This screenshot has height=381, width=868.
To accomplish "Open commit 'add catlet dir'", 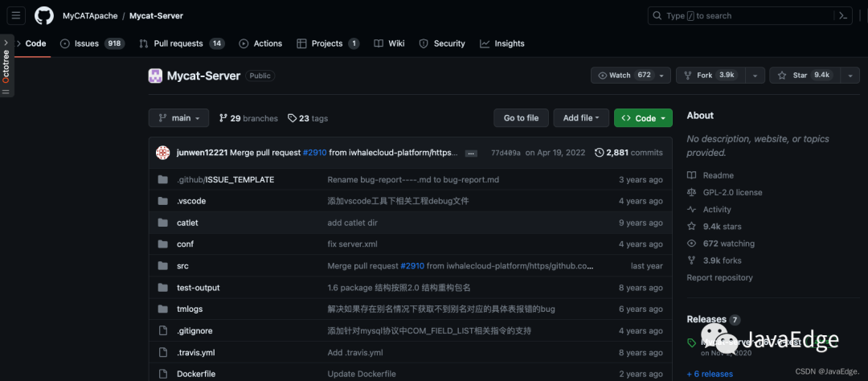I will (x=353, y=223).
